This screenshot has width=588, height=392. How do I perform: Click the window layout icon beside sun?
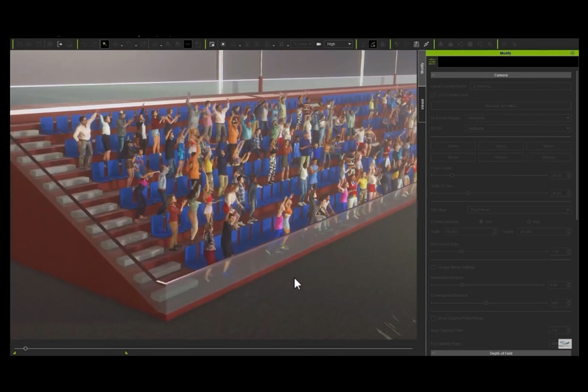[212, 44]
